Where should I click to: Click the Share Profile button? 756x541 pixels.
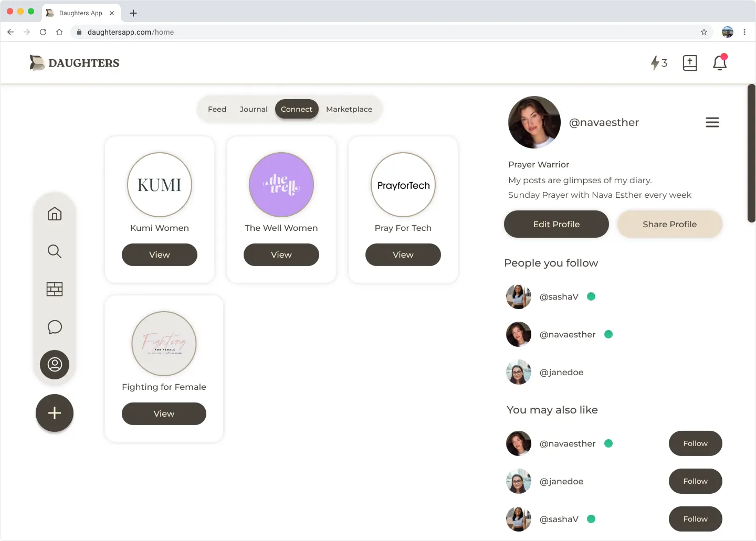[x=669, y=224]
